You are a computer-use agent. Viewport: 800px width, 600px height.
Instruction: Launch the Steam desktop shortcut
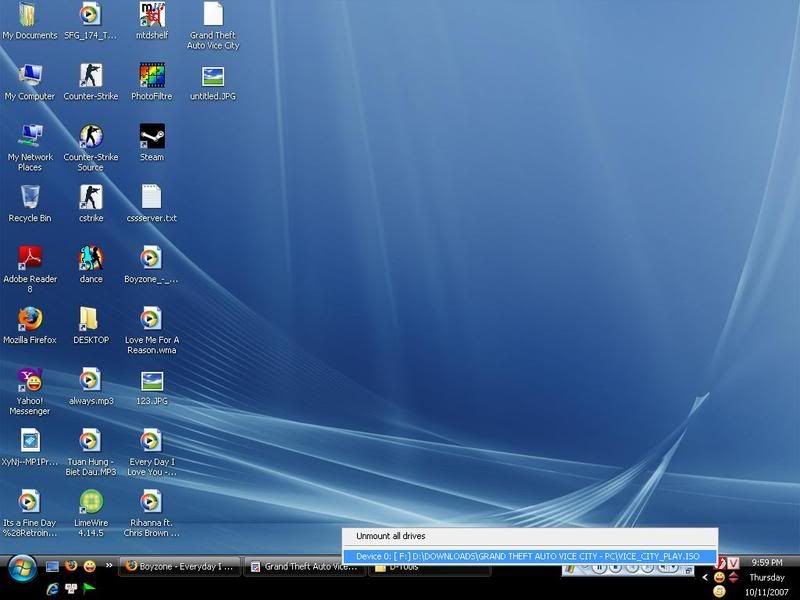[152, 142]
